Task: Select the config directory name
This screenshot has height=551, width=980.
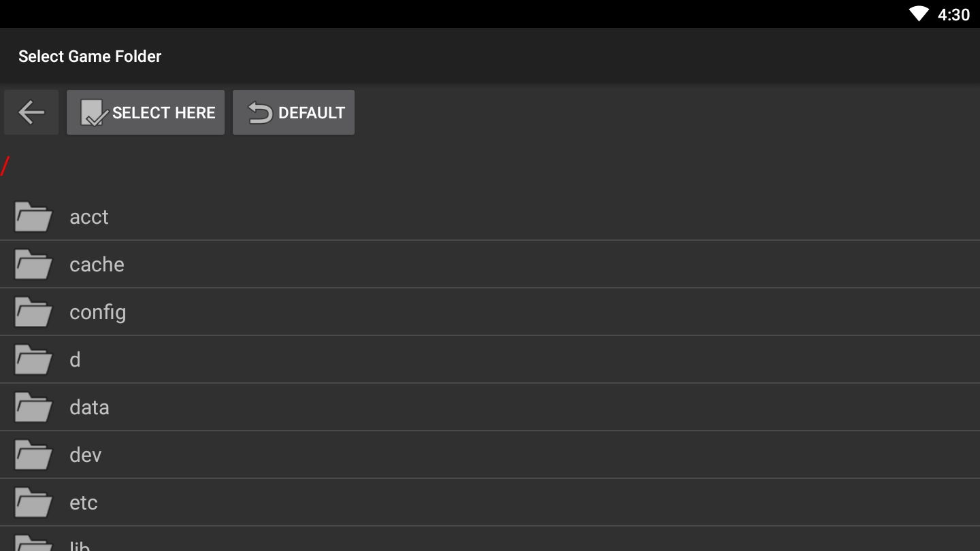Action: coord(98,313)
